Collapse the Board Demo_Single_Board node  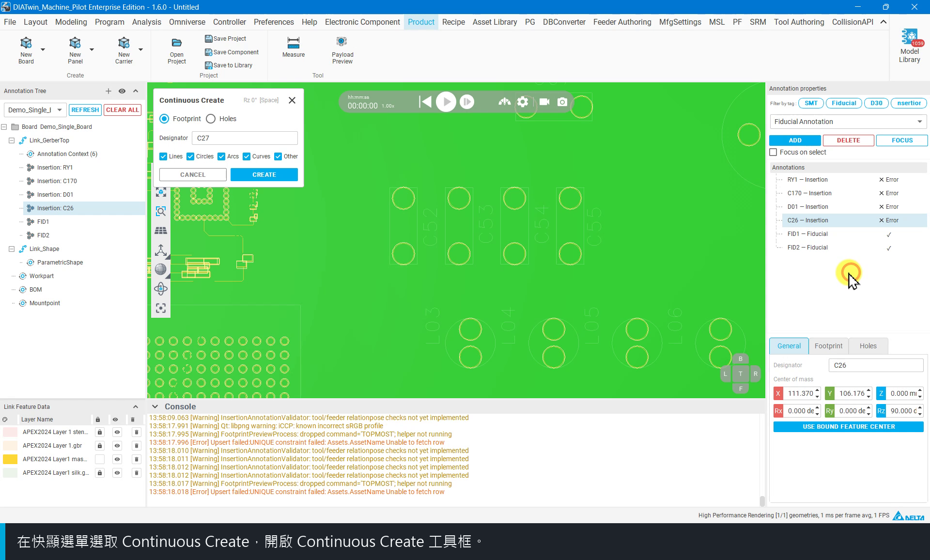pos(4,127)
